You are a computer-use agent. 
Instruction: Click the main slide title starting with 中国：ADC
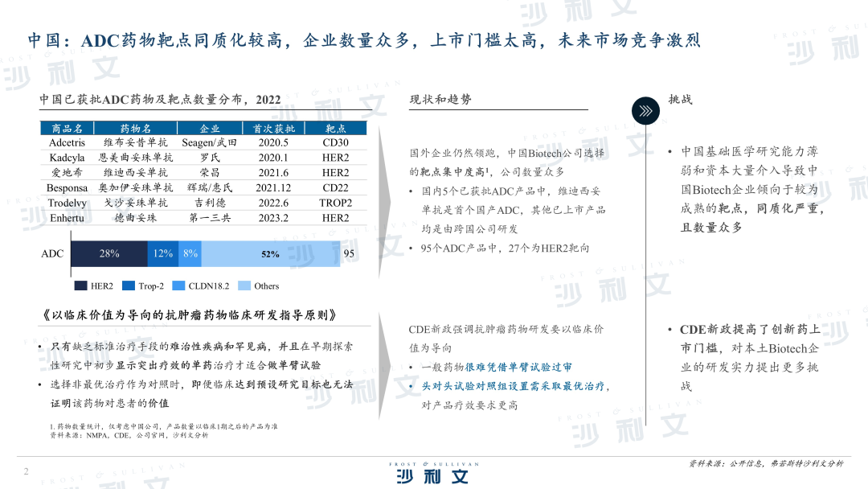click(x=364, y=40)
